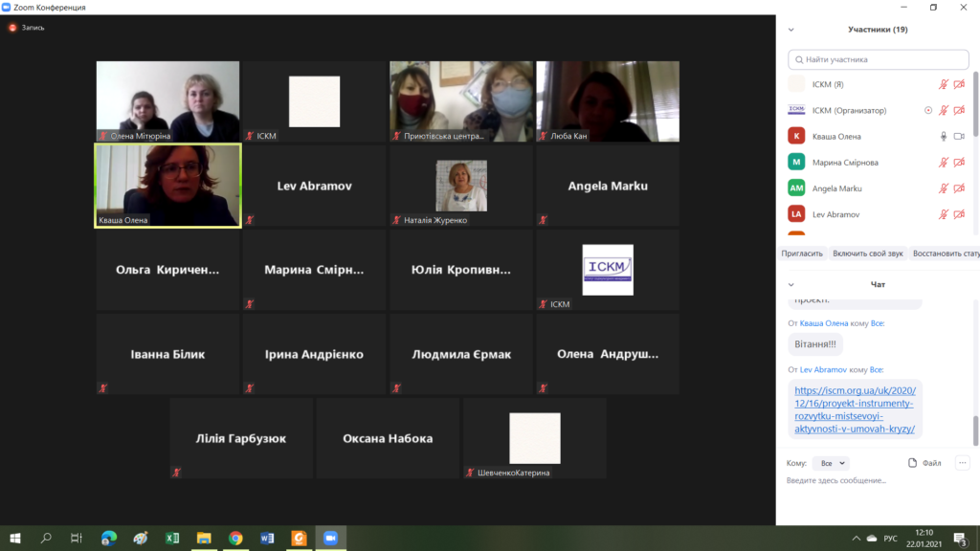The image size is (980, 551).
Task: Click the РУС input language indicator
Action: click(891, 539)
